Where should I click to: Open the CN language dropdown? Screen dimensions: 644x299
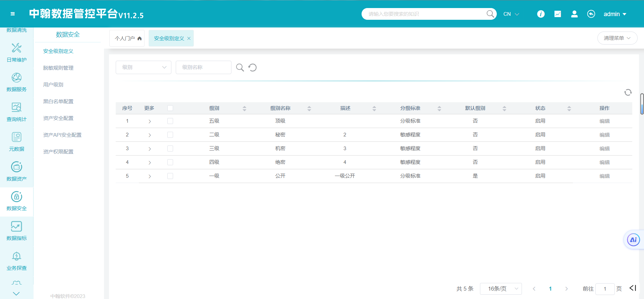[x=511, y=14]
